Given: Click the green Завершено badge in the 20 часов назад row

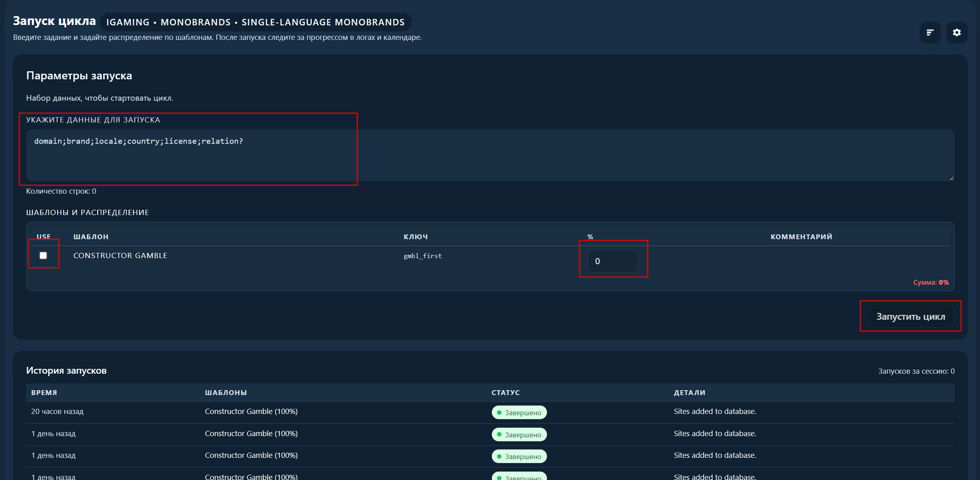Looking at the screenshot, I should (x=519, y=412).
